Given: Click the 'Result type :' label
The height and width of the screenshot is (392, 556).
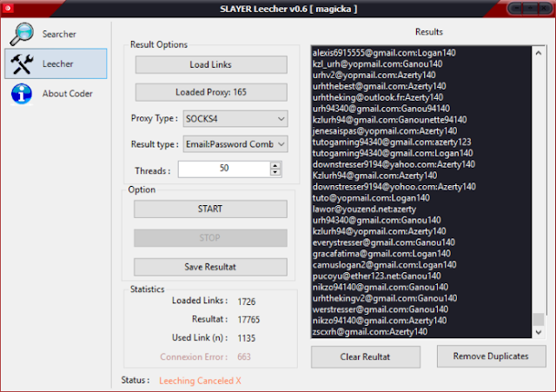Looking at the screenshot, I should point(155,144).
